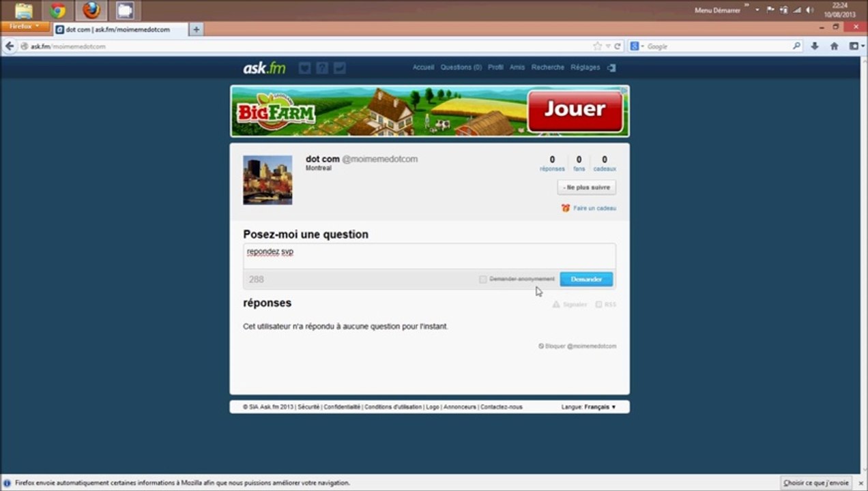The width and height of the screenshot is (868, 491).
Task: Click Faire un cadeau link
Action: point(594,208)
